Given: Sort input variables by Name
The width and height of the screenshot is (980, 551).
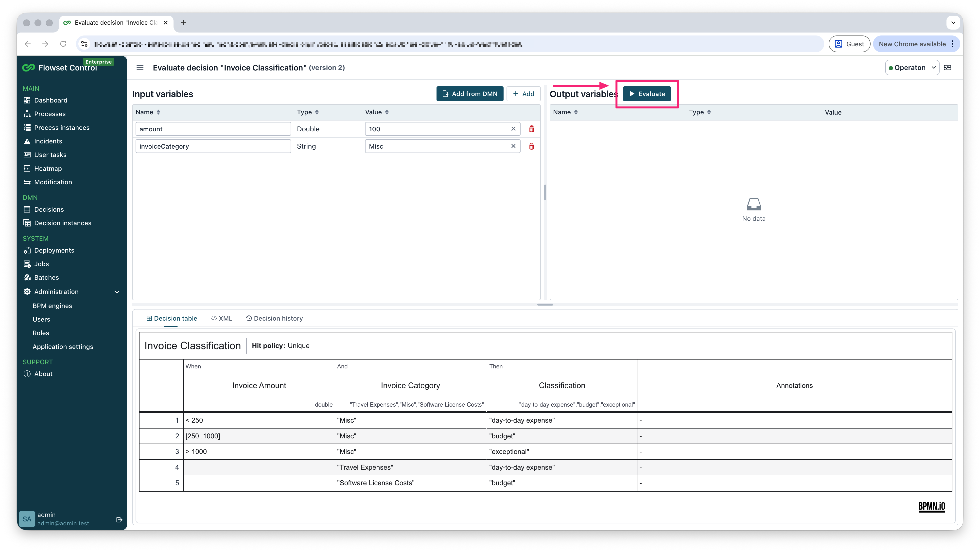Looking at the screenshot, I should pos(148,112).
